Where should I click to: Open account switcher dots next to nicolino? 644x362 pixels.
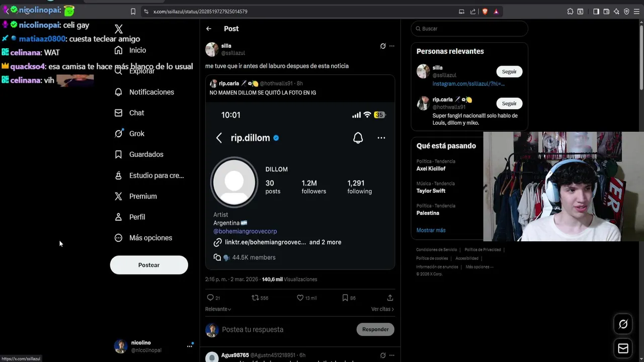point(190,346)
